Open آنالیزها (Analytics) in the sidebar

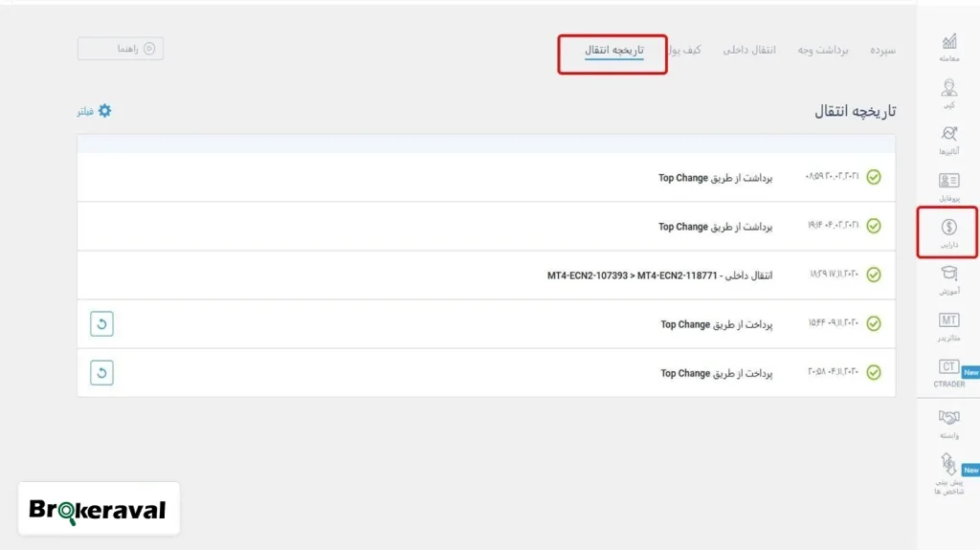948,139
